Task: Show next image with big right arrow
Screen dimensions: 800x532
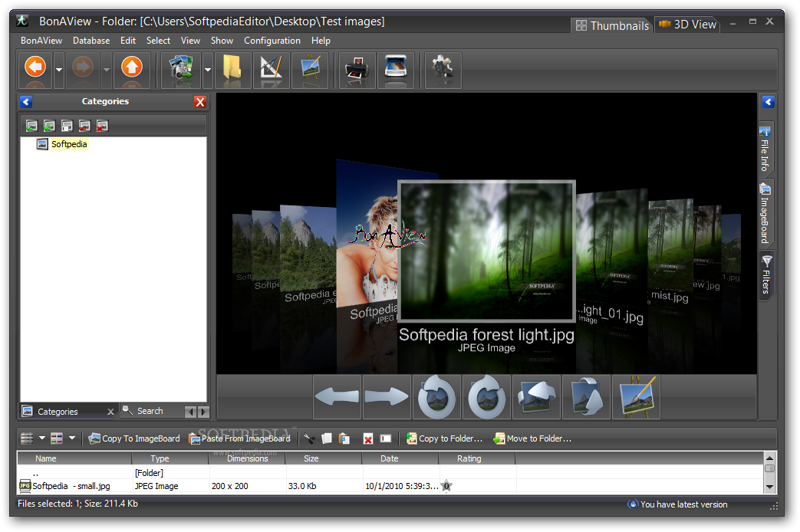Action: [x=387, y=397]
